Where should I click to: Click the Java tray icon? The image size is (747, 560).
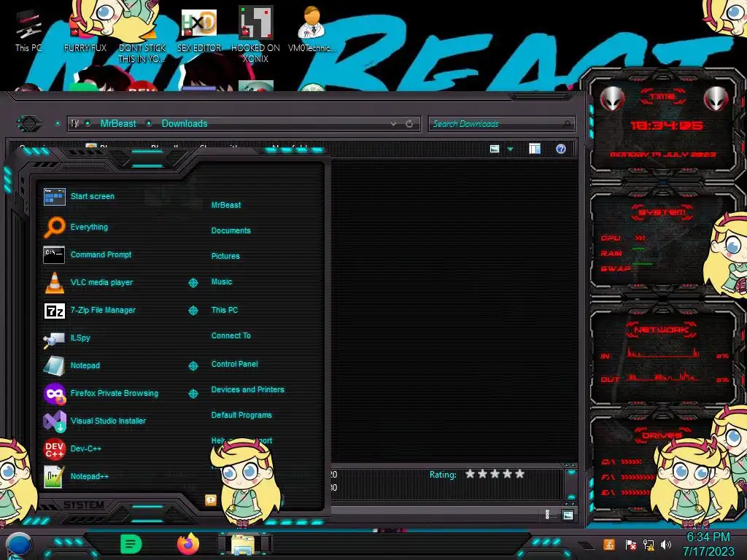[x=609, y=544]
